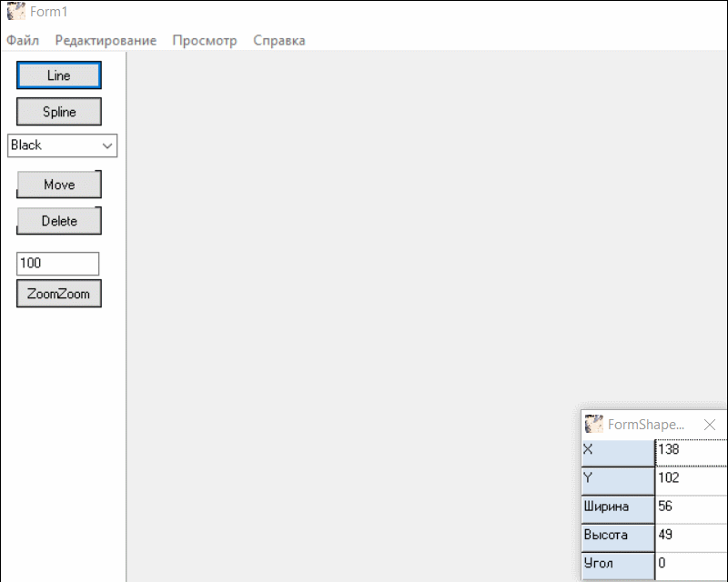Edit the X value cell 138
Viewport: 728px width, 582px height.
tap(692, 453)
